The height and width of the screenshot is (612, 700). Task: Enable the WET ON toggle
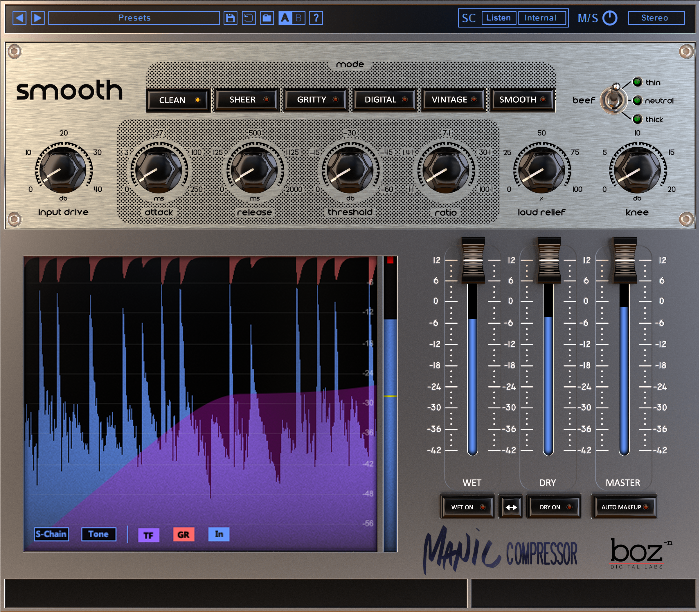467,507
